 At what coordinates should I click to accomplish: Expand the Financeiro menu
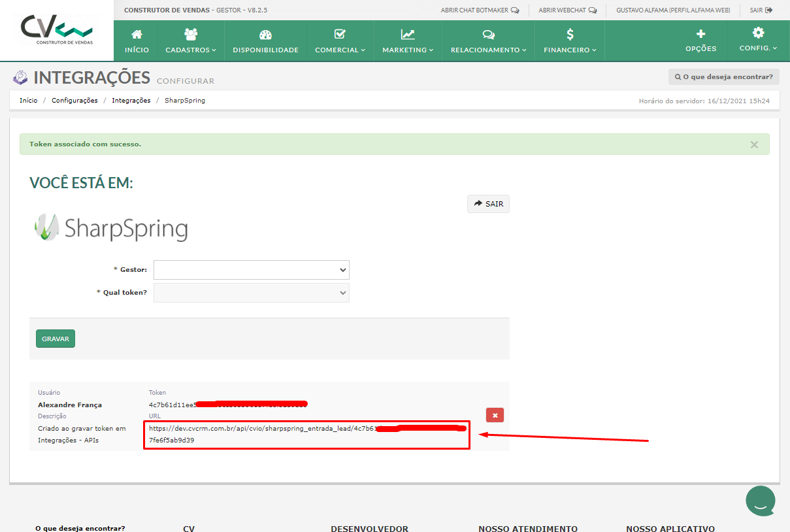570,41
